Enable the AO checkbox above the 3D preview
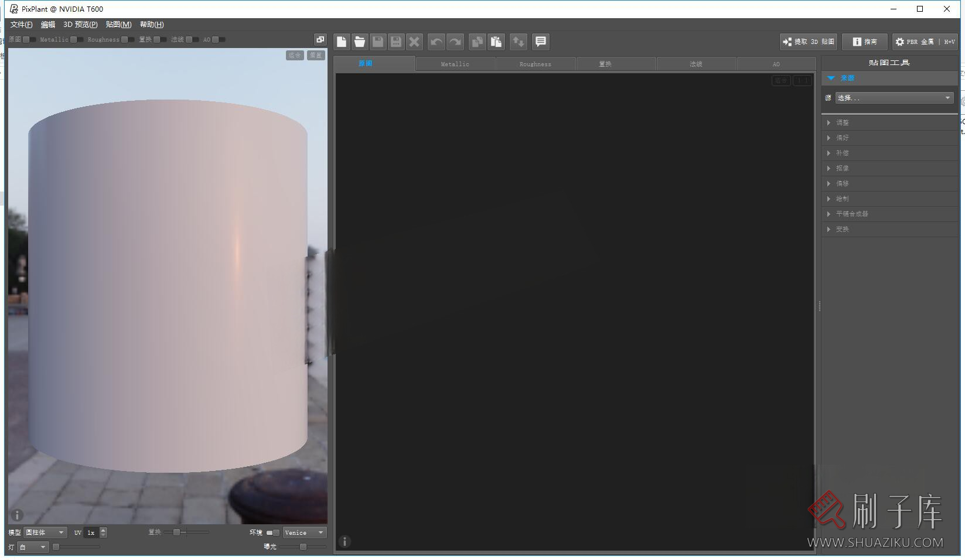 click(x=215, y=39)
